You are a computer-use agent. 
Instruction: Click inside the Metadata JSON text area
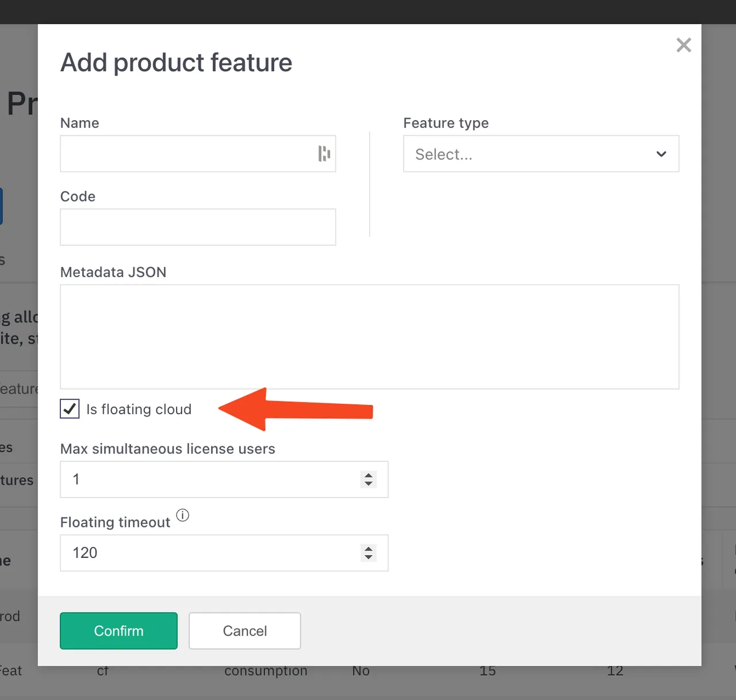point(369,337)
